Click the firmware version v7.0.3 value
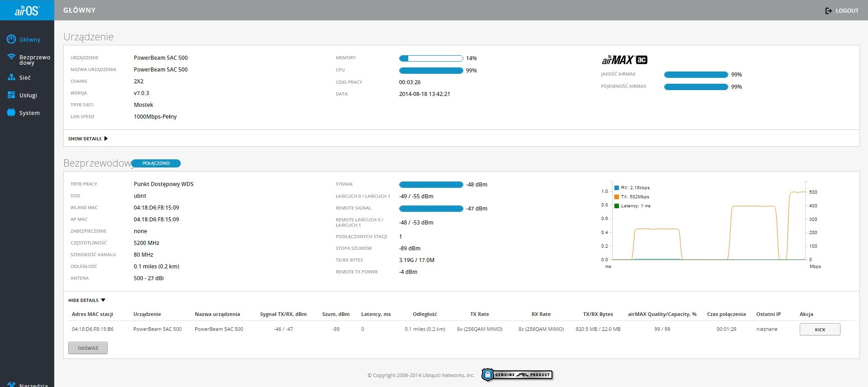Screen dimensions: 868x387 click(142, 93)
